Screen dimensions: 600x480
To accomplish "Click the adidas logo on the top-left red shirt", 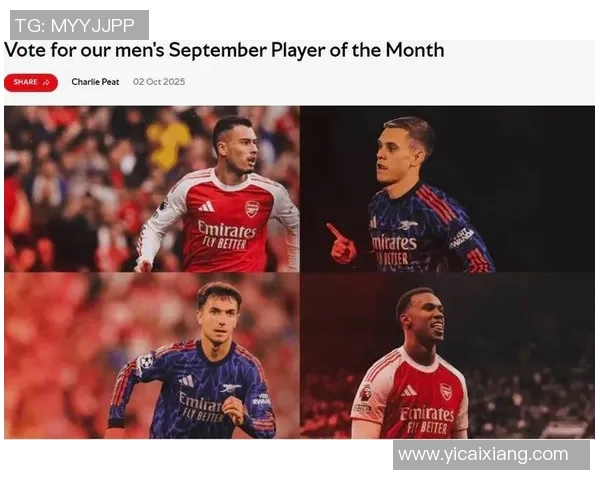I will point(207,206).
